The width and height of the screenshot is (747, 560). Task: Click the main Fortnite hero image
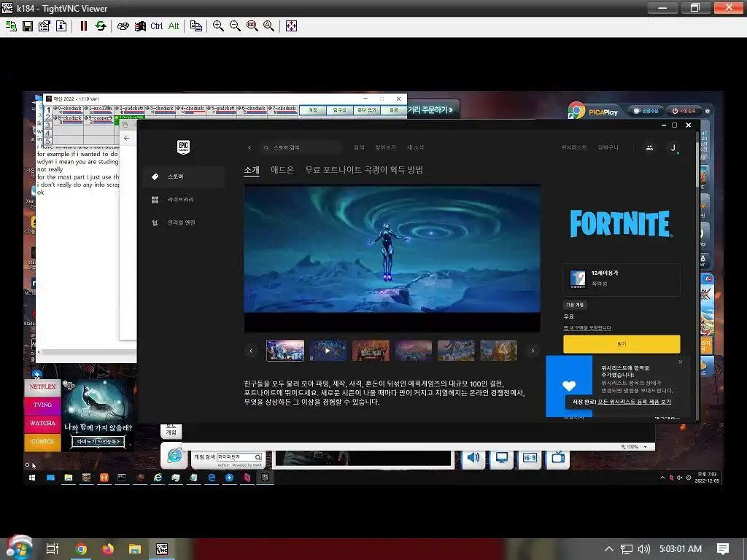pyautogui.click(x=392, y=257)
